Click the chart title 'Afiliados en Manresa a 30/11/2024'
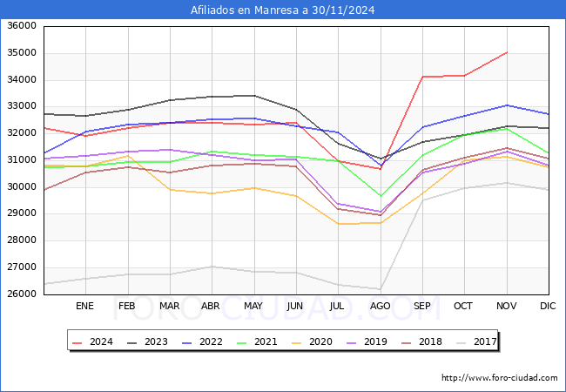This screenshot has width=566, height=392. (283, 10)
